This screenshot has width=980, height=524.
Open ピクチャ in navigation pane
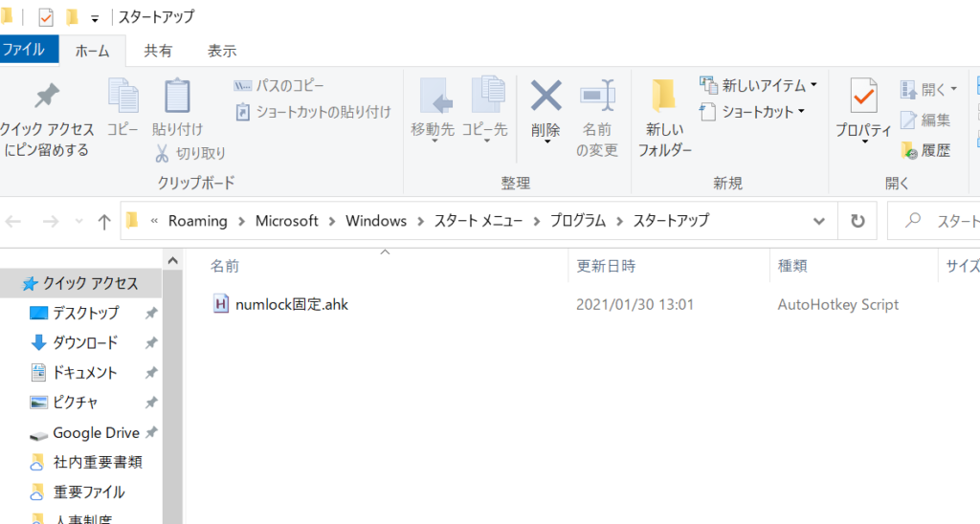75,403
